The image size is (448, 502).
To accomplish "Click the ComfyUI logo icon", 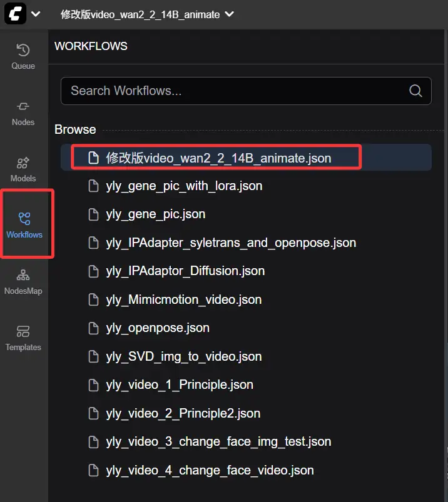I will click(x=15, y=14).
